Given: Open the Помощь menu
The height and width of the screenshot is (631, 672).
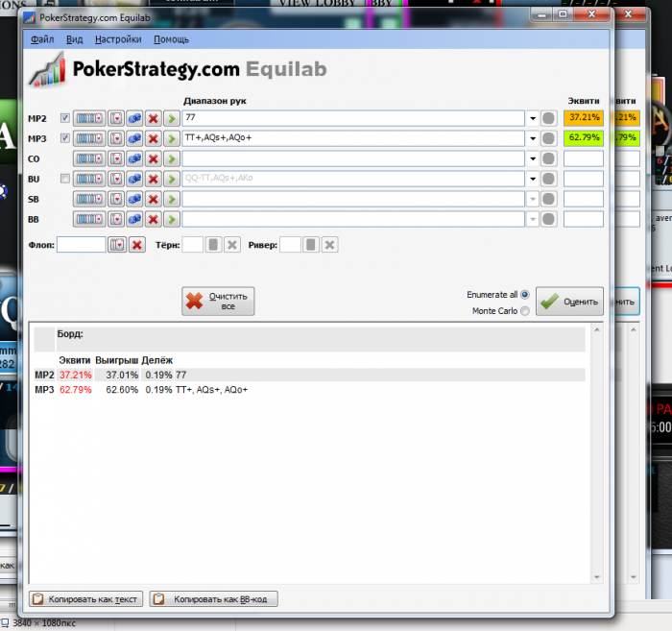Looking at the screenshot, I should pyautogui.click(x=171, y=39).
